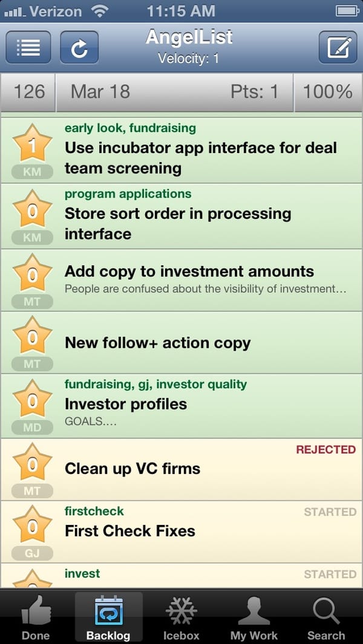363x644 pixels.
Task: Tap the refresh icon in the header
Action: tap(79, 47)
